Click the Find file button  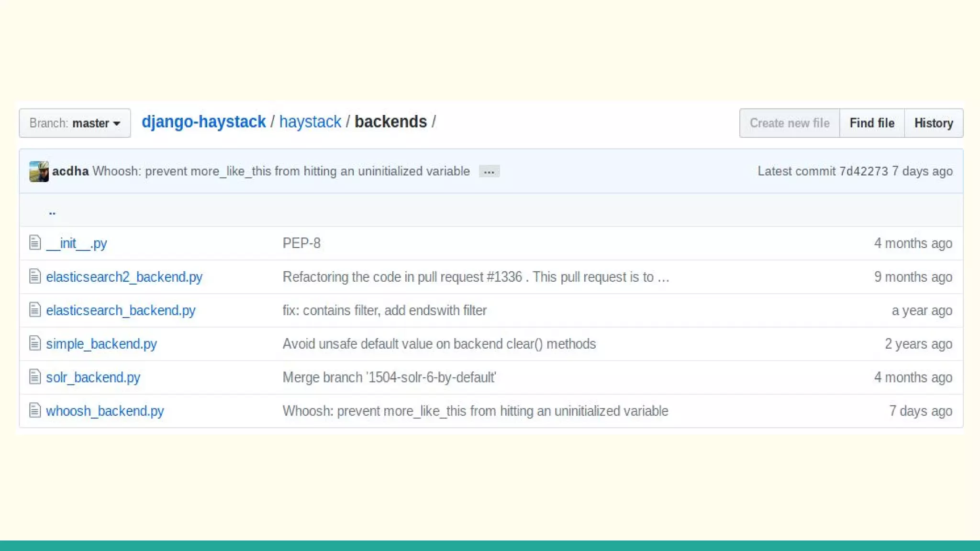pos(871,123)
